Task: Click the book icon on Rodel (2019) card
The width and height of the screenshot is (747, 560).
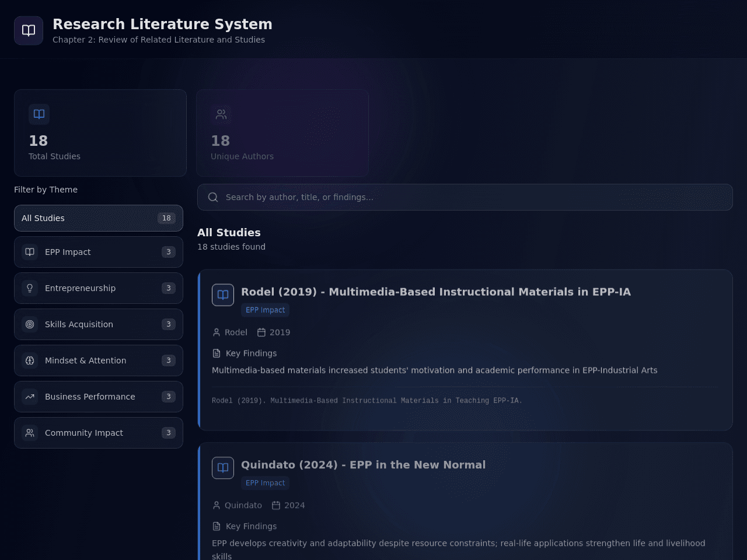Action: (223, 295)
